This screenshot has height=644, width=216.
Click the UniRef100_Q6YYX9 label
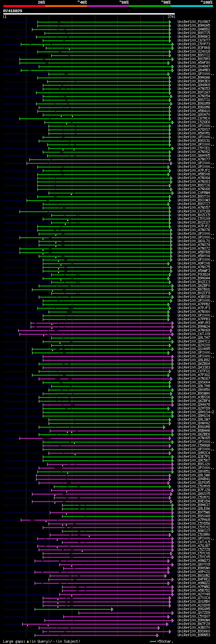pos(194,564)
